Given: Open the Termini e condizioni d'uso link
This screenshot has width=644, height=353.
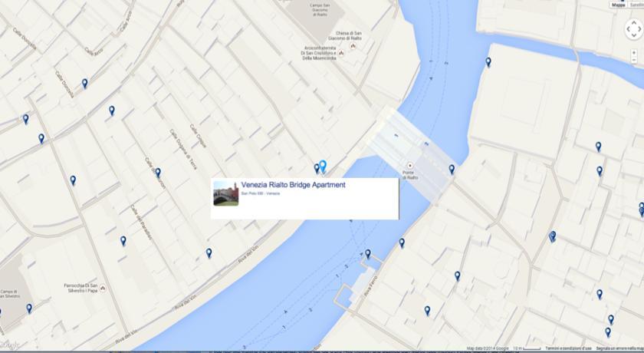Looking at the screenshot, I should 568,348.
